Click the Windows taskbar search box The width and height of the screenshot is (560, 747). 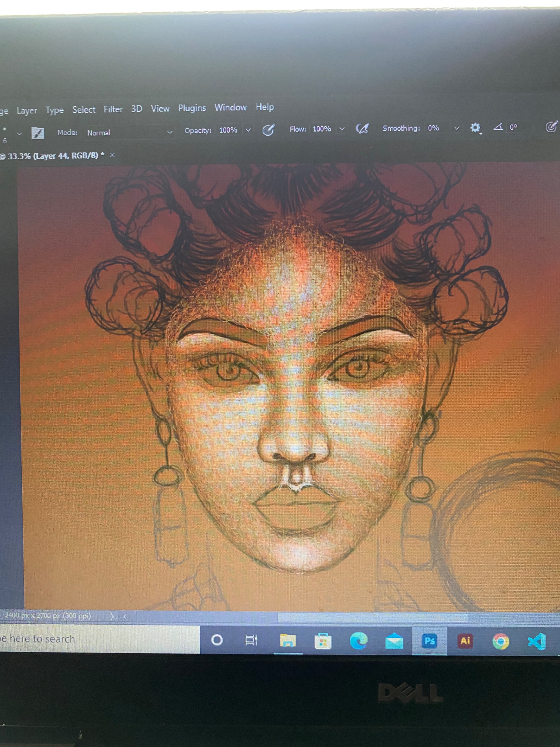(x=100, y=639)
